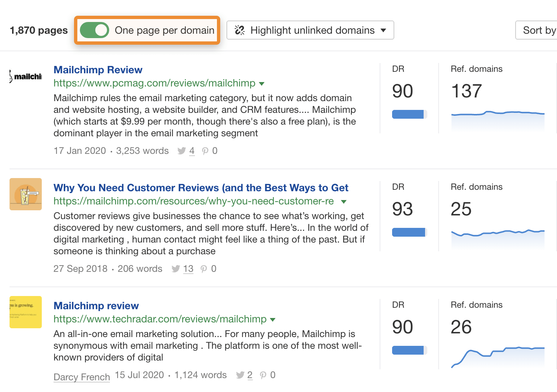Image resolution: width=557 pixels, height=392 pixels.
Task: Click author name Darcy French
Action: coord(82,377)
